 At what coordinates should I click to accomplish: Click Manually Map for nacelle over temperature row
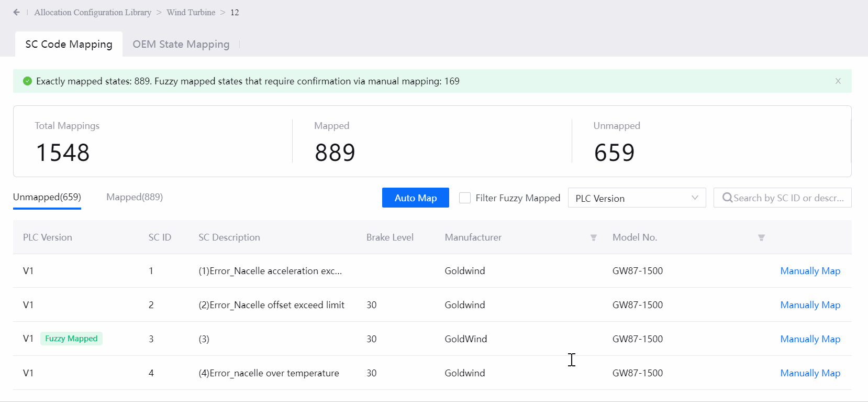click(x=810, y=373)
